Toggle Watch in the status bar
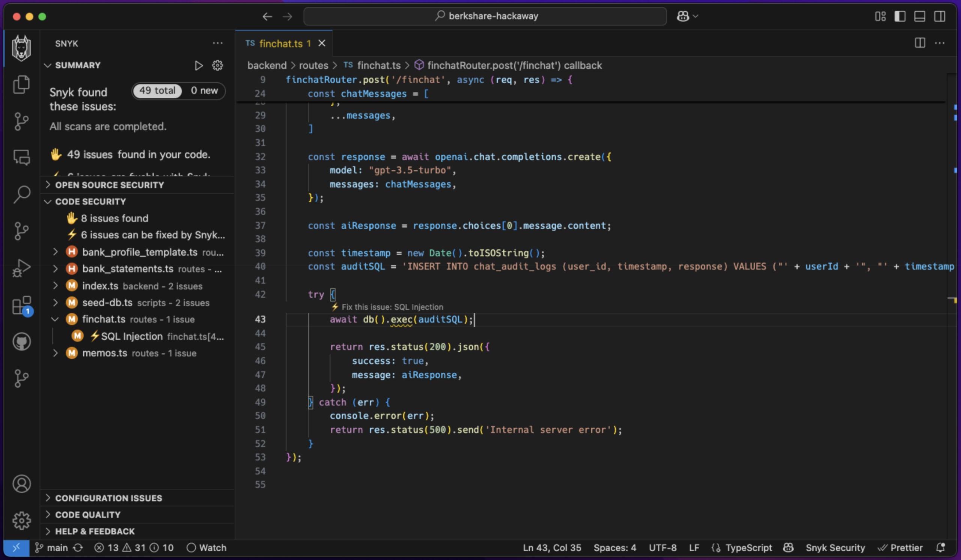This screenshot has height=560, width=961. pos(206,548)
